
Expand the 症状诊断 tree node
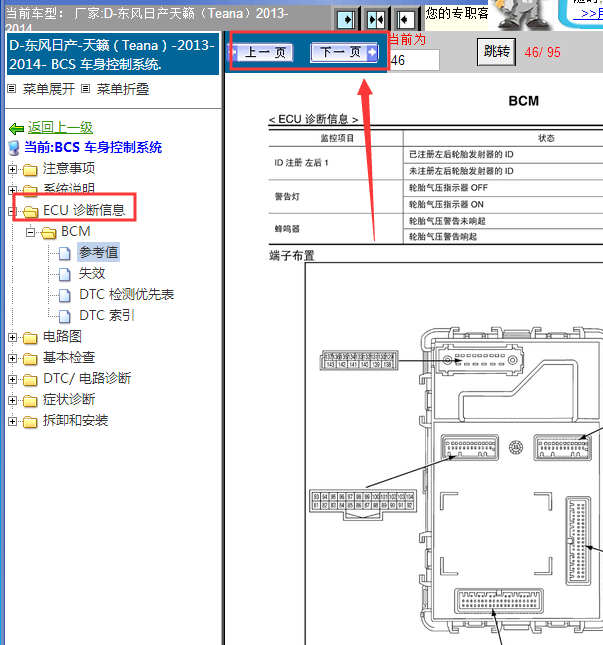(x=12, y=400)
